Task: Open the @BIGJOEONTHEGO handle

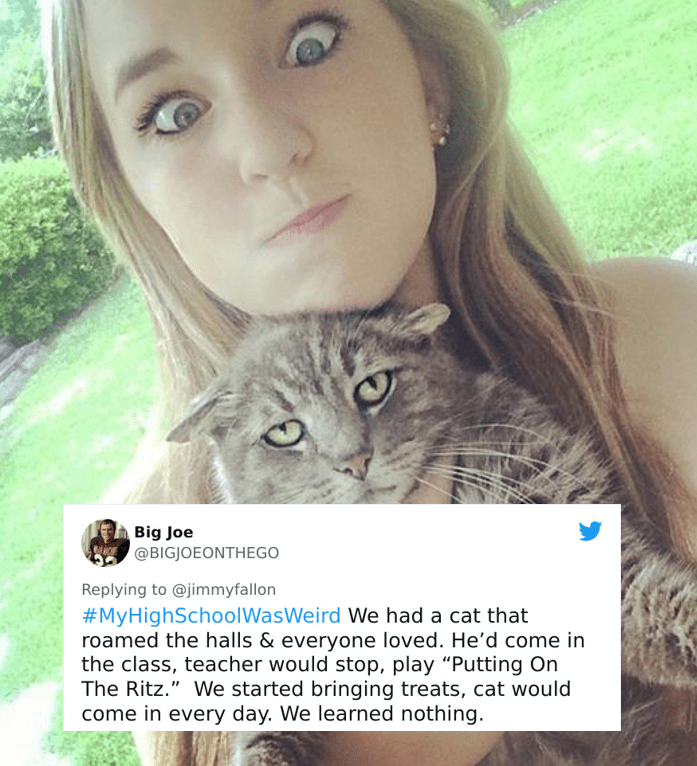Action: pos(207,553)
